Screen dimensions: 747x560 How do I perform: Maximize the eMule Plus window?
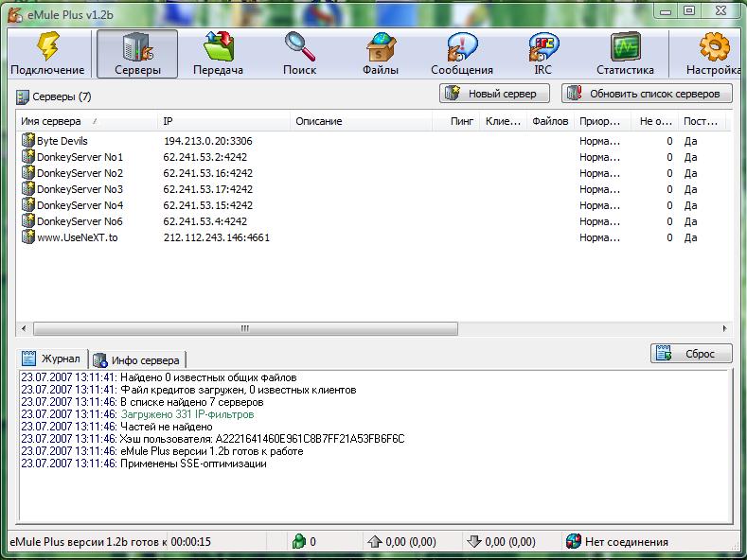[689, 11]
